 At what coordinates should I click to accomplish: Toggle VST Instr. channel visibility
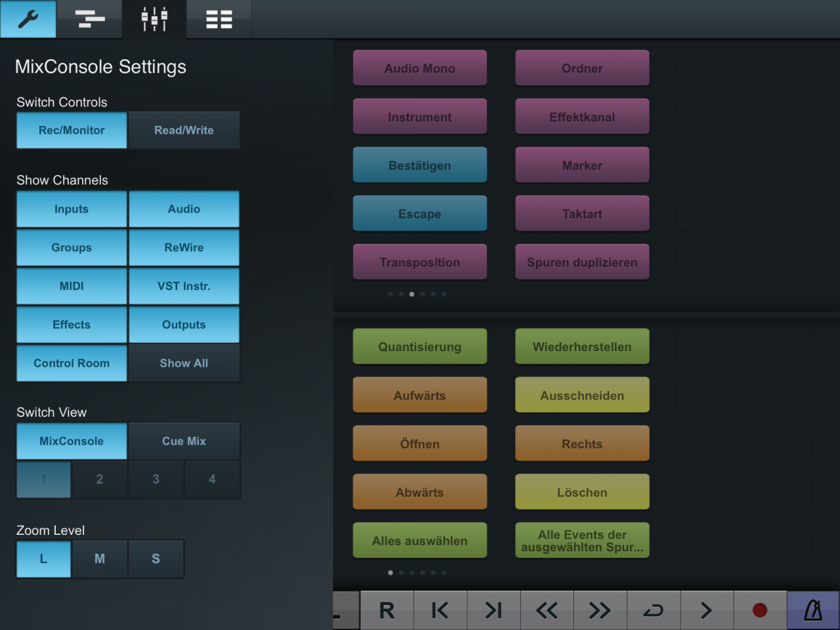(x=184, y=286)
